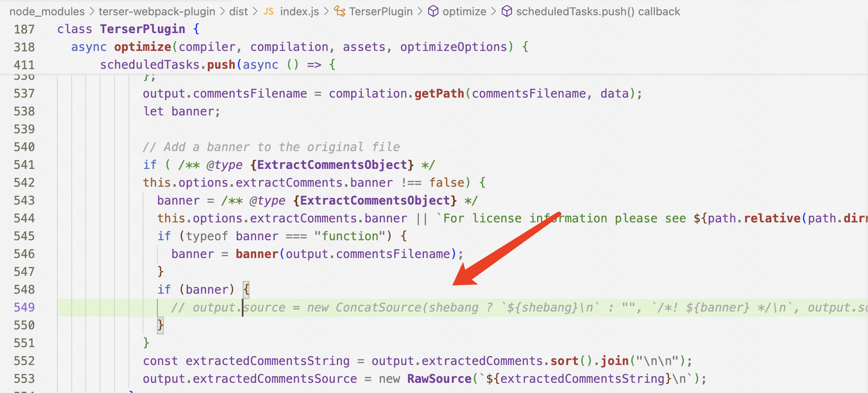Expand chevron after TerserPlugin breadcrumb
This screenshot has width=868, height=393.
pyautogui.click(x=420, y=11)
